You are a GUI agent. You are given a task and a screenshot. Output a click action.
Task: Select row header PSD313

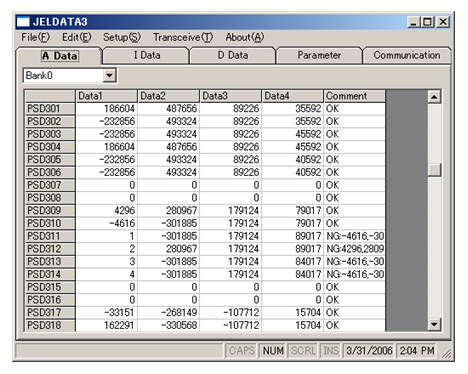[50, 262]
